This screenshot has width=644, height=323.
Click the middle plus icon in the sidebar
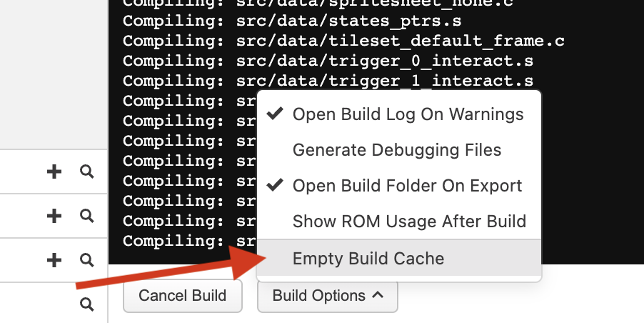coord(54,215)
